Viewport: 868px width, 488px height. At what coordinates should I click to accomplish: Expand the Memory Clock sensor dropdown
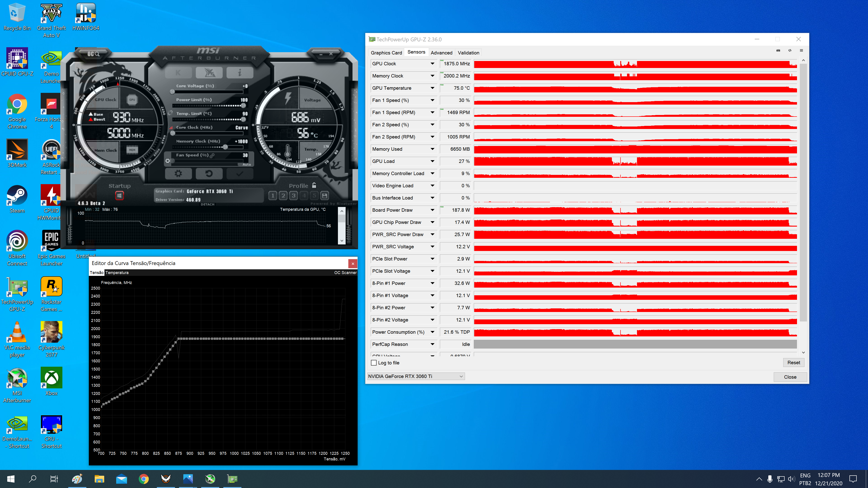[x=432, y=76]
